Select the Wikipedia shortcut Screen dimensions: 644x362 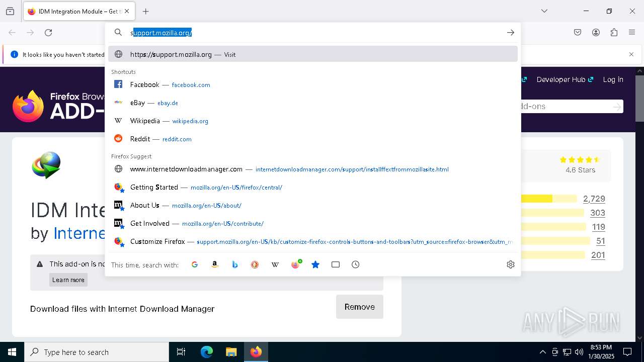[313, 121]
